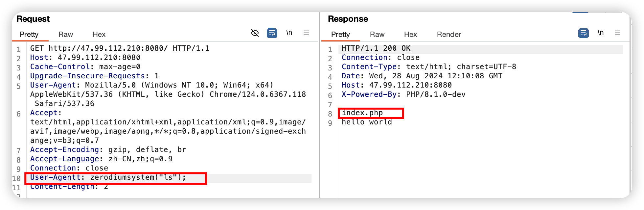
Task: Toggle word wrap icon in Request panel
Action: point(272,33)
